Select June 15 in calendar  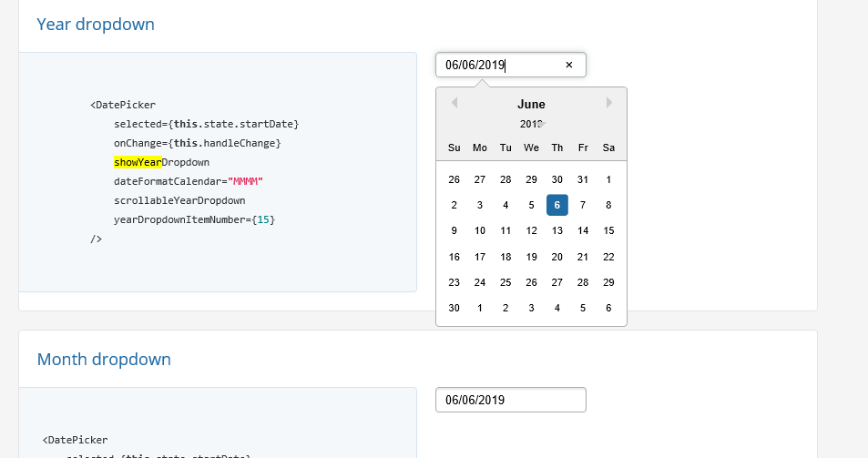608,230
